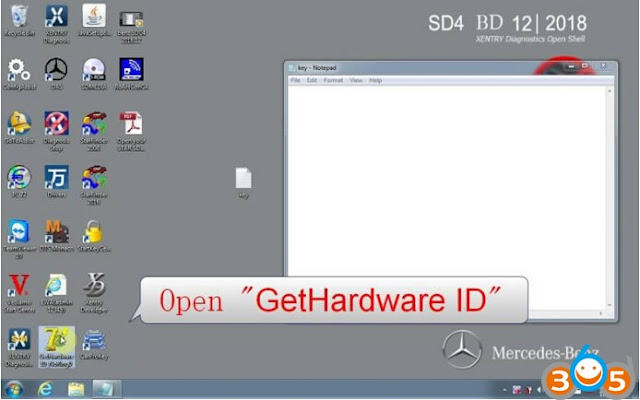Launch DTS Monaco shortcut
Viewport: 640px width, 400px height.
(56, 235)
